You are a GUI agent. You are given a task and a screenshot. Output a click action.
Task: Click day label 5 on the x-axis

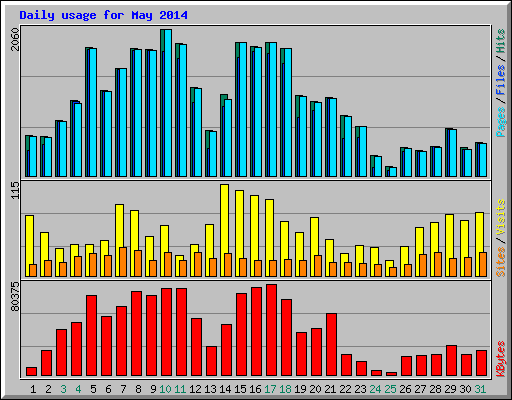[93, 389]
